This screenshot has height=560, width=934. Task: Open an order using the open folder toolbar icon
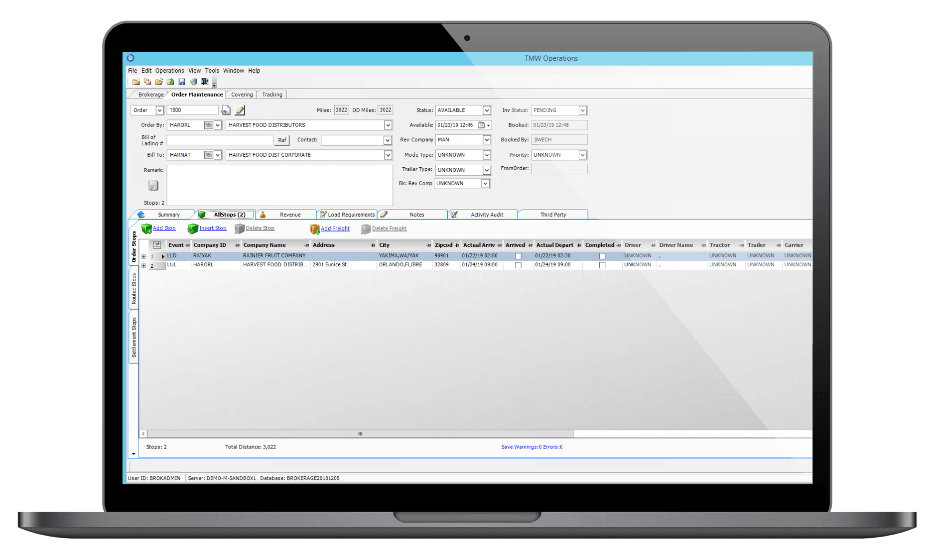(x=160, y=82)
